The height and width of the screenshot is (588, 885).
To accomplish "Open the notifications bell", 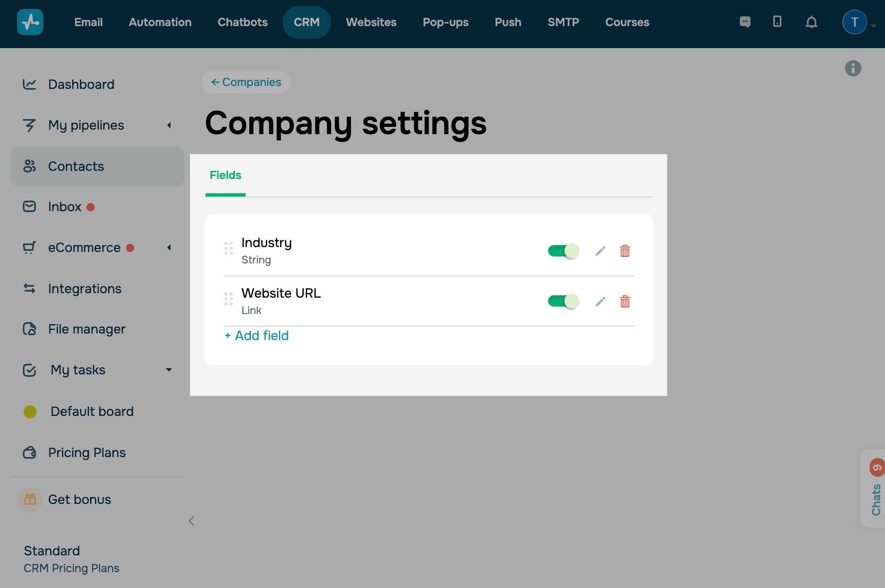I will (811, 22).
